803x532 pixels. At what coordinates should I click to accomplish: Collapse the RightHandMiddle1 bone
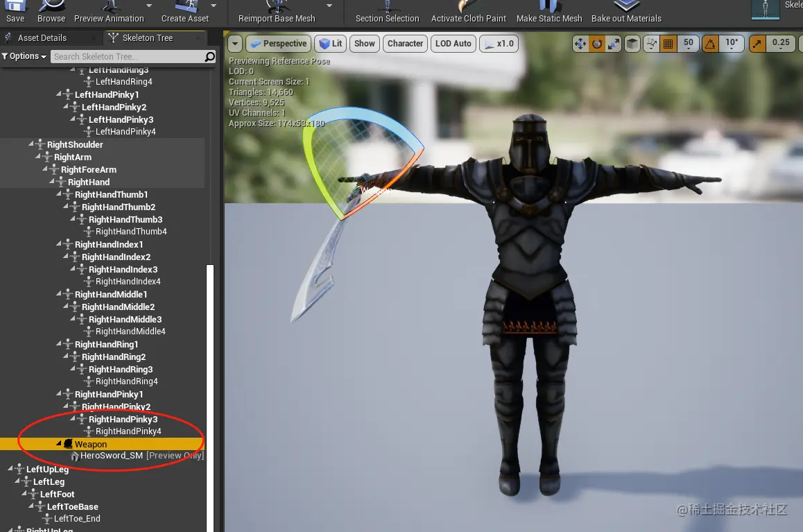[x=59, y=294]
